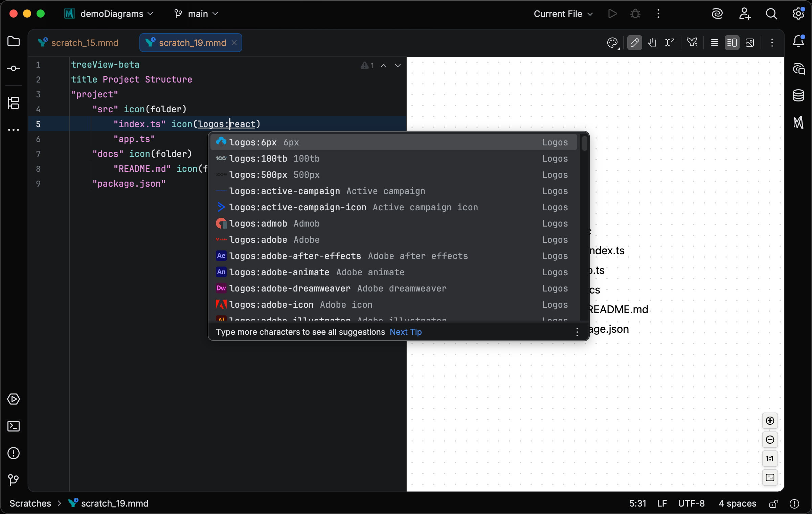Image resolution: width=812 pixels, height=514 pixels.
Task: Choose logos:active-campaign-icon completion item
Action: tap(394, 207)
